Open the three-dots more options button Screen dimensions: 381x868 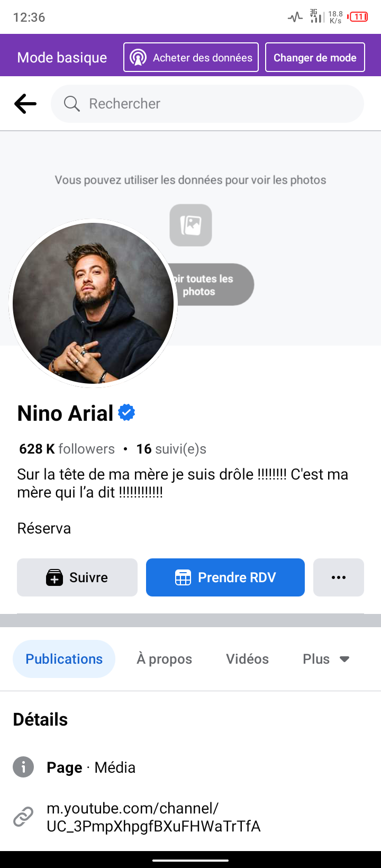tap(338, 577)
